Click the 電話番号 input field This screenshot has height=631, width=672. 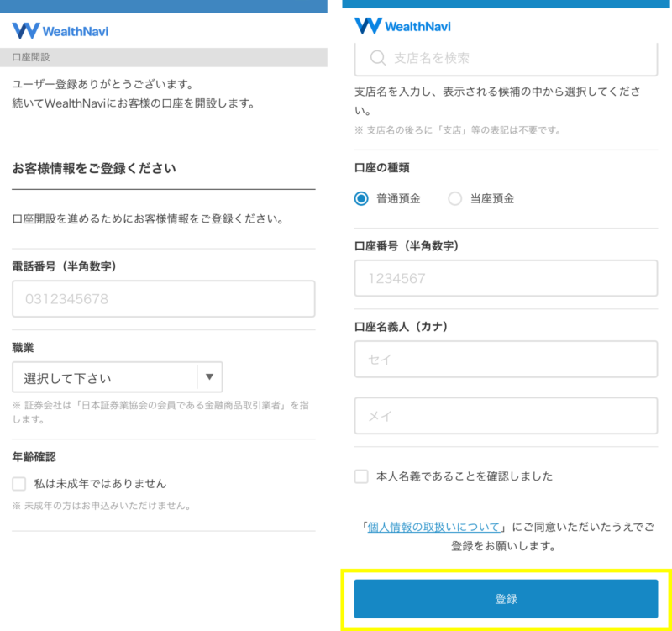click(x=164, y=299)
